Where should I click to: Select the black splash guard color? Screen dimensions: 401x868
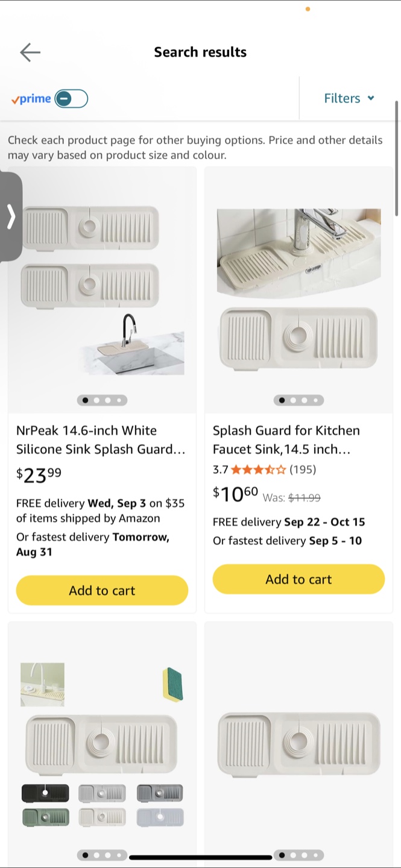pos(45,793)
